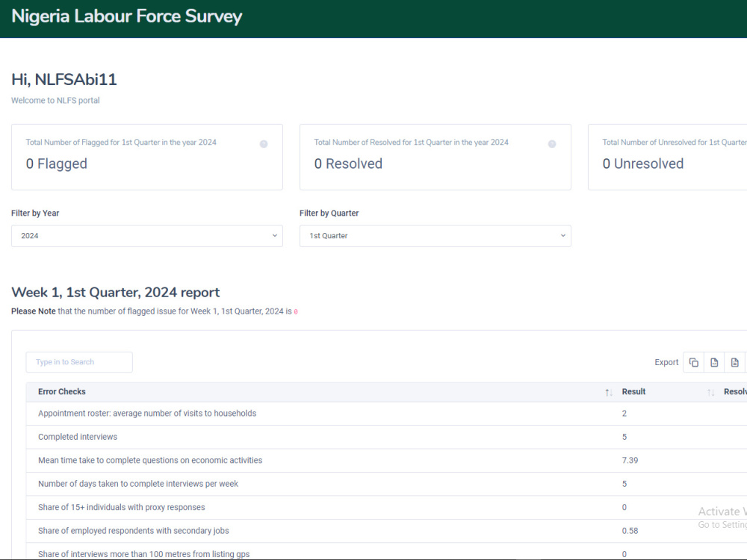
Task: Click 'Share of interviews more than 100 metres' row
Action: point(386,553)
